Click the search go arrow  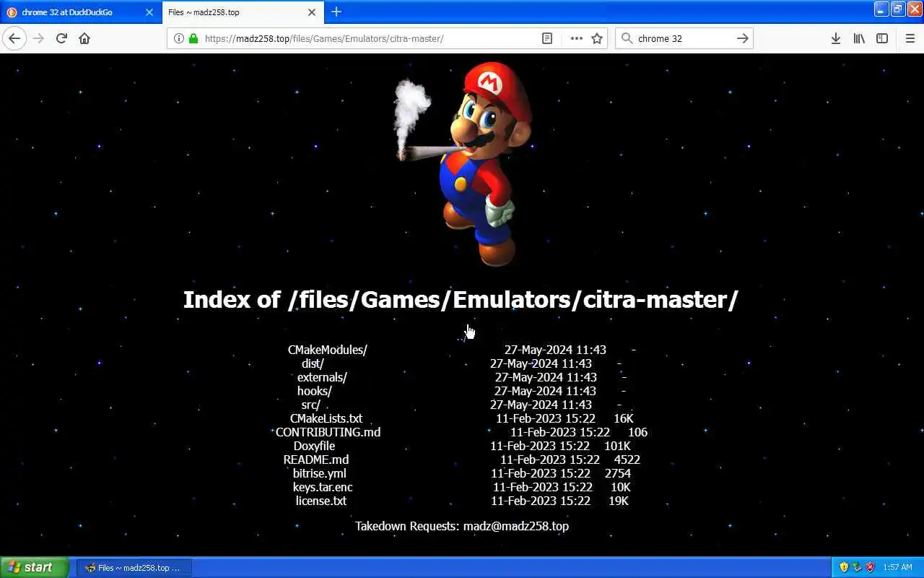(x=742, y=38)
